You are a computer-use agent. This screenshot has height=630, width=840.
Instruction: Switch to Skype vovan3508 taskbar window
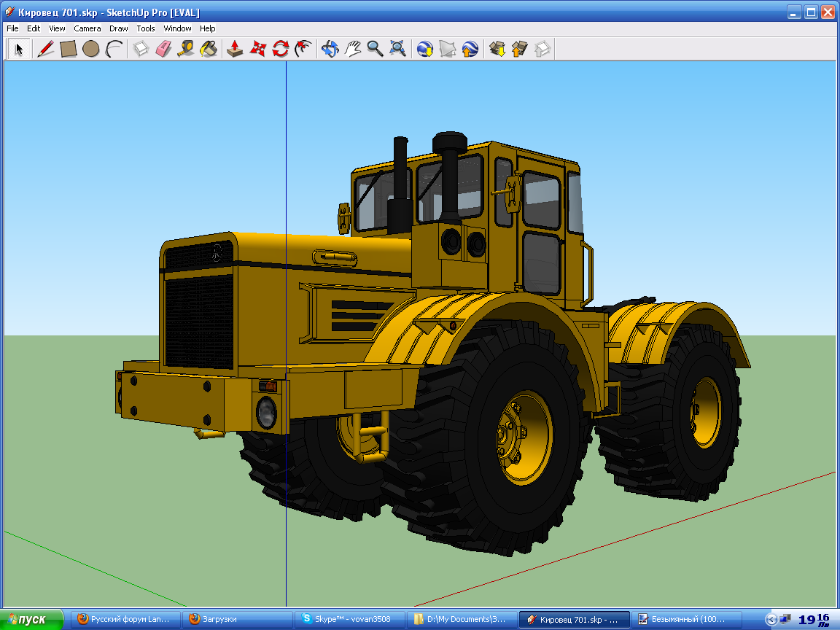click(x=349, y=619)
